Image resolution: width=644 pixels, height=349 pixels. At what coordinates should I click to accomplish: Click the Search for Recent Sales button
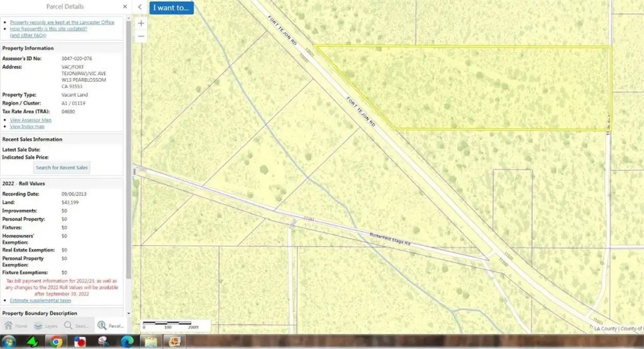[x=62, y=167]
